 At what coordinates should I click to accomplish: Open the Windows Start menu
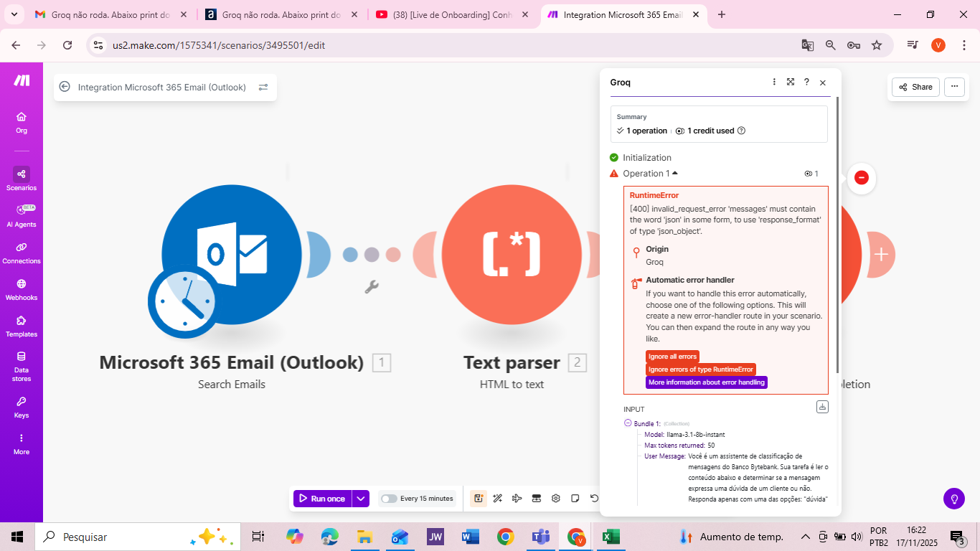click(17, 537)
